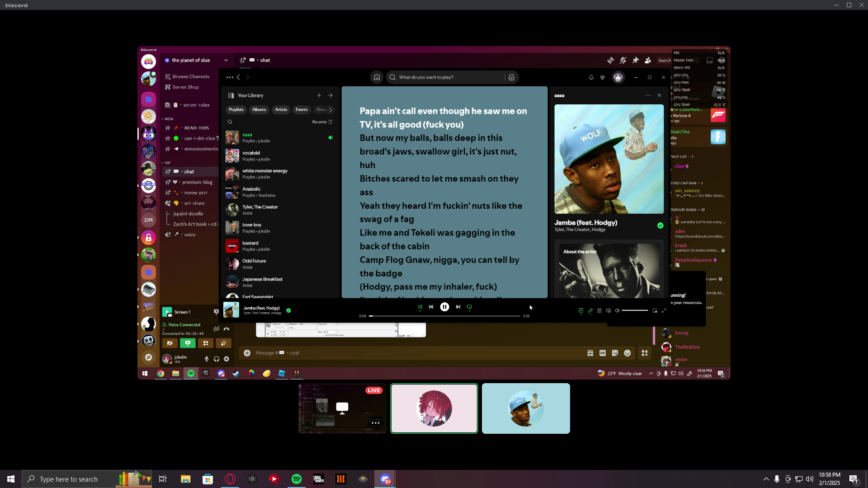Pause the playing Spotify track
This screenshot has width=868, height=488.
(444, 307)
